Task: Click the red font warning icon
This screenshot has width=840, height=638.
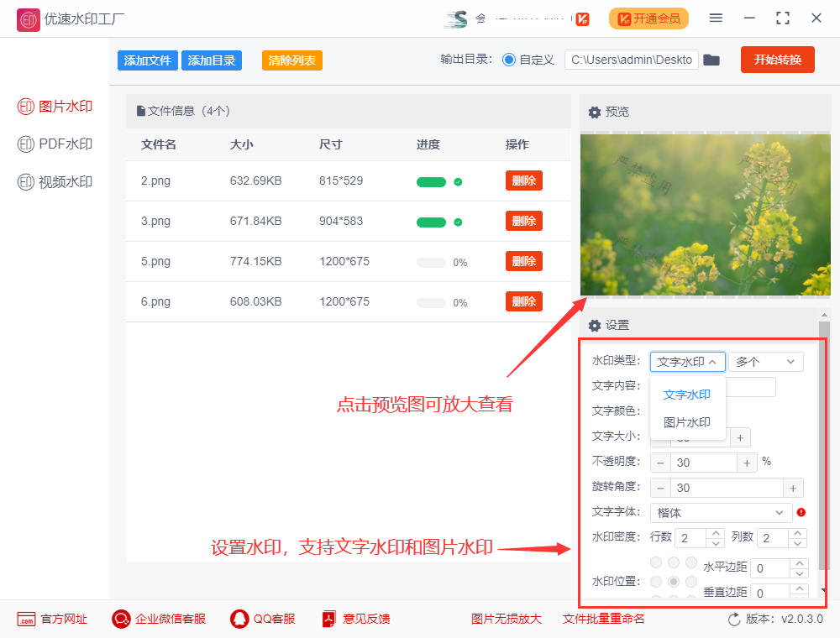Action: tap(801, 512)
